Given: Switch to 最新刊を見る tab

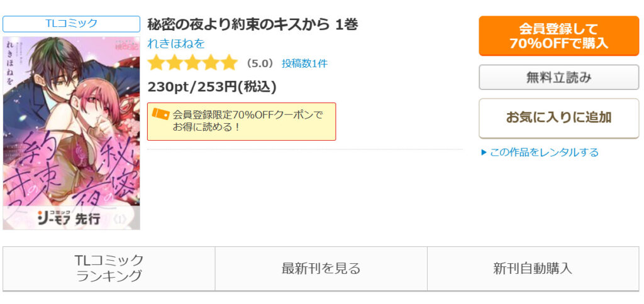Looking at the screenshot, I should pos(321,268).
